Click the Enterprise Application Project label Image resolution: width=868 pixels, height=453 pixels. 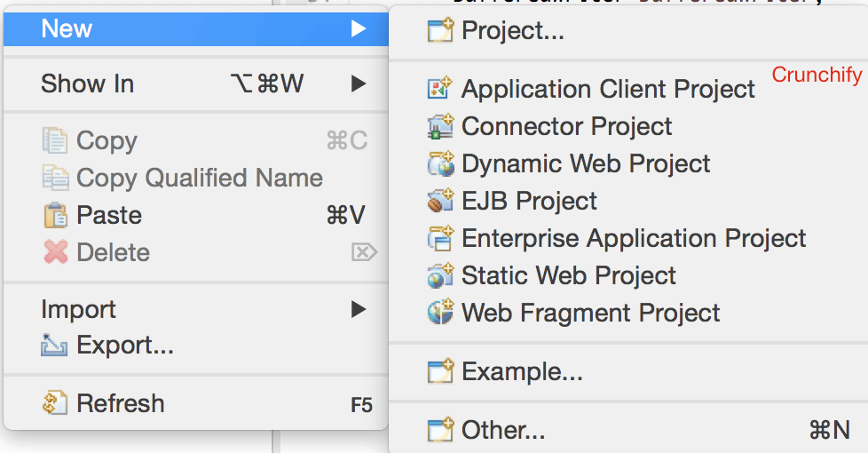[x=634, y=238]
